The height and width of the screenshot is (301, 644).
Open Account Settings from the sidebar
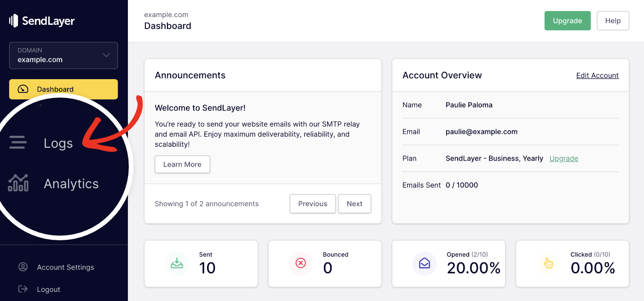coord(65,267)
